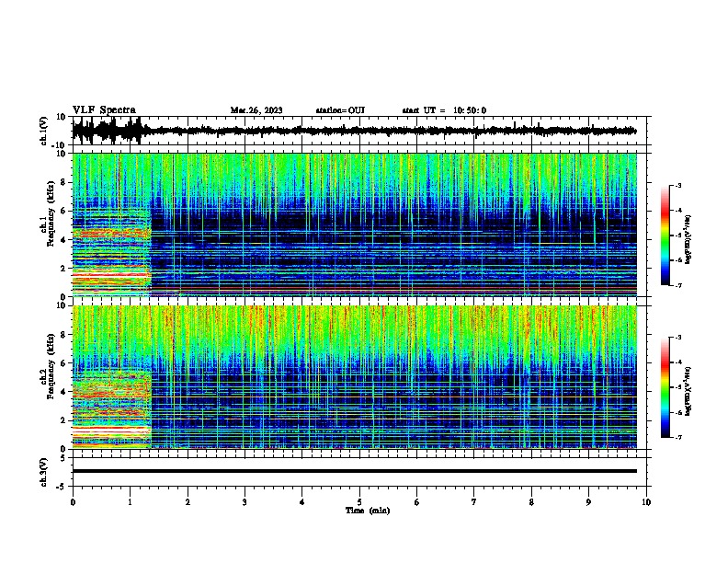Viewport: 728px width, 563px height.
Task: Click "8" on ch.2 frequency axis
Action: 63,335
